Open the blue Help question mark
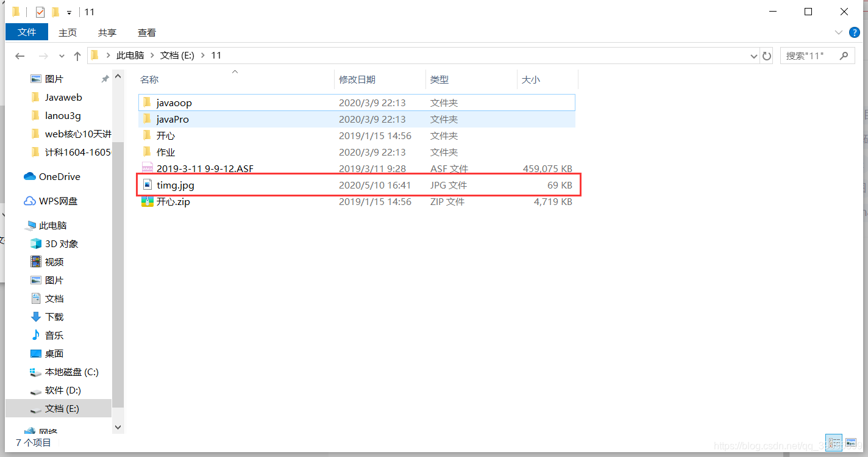The height and width of the screenshot is (457, 868). (853, 32)
